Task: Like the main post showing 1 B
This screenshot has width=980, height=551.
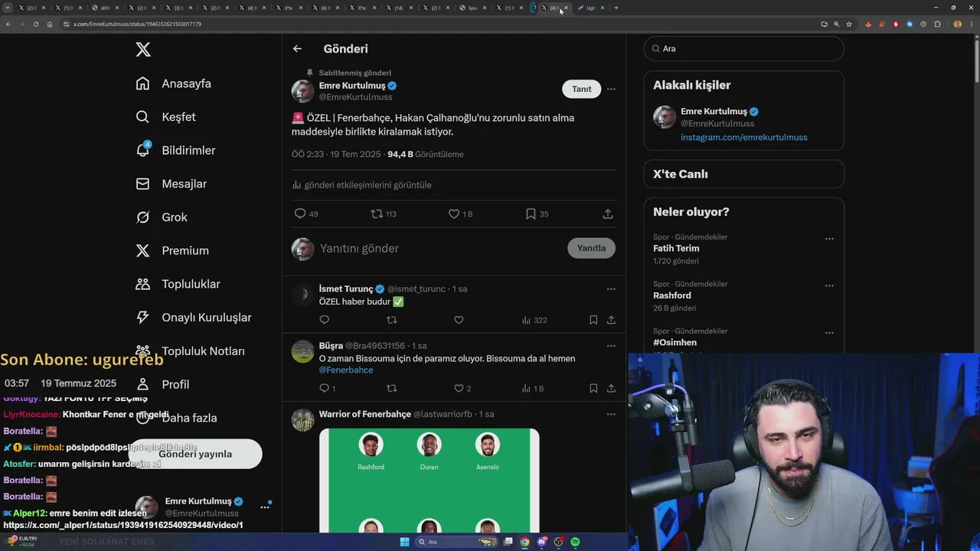Action: [454, 214]
